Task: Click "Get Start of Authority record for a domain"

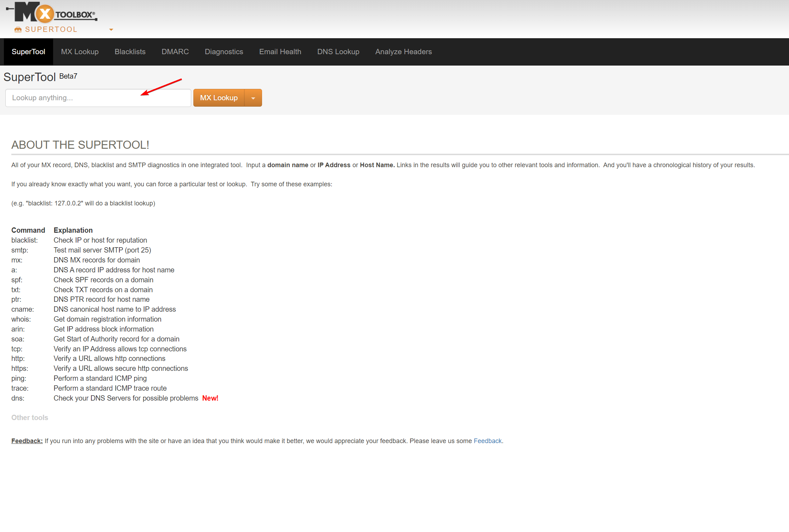Action: (117, 339)
